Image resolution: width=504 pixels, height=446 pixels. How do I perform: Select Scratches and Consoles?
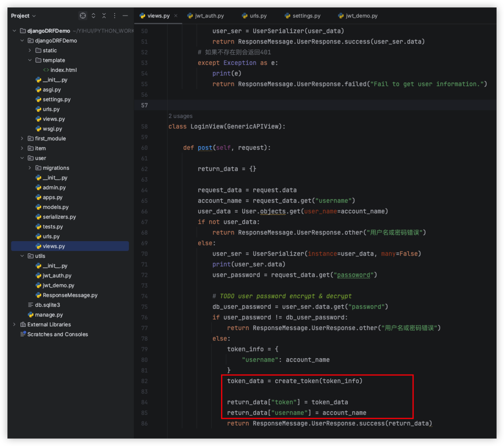click(57, 335)
